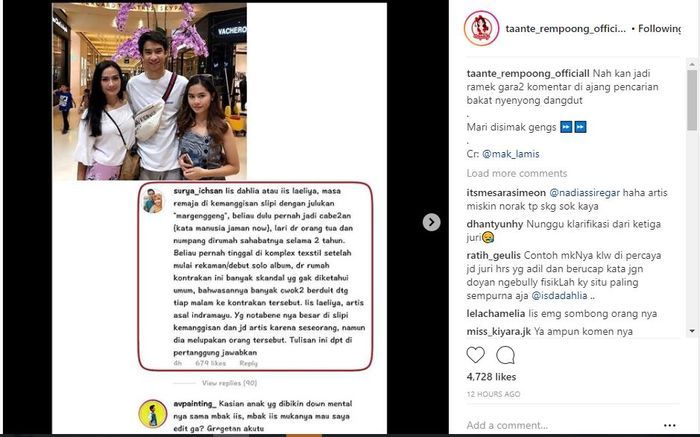Go to next image with arrow
700x437 pixels.
[431, 222]
